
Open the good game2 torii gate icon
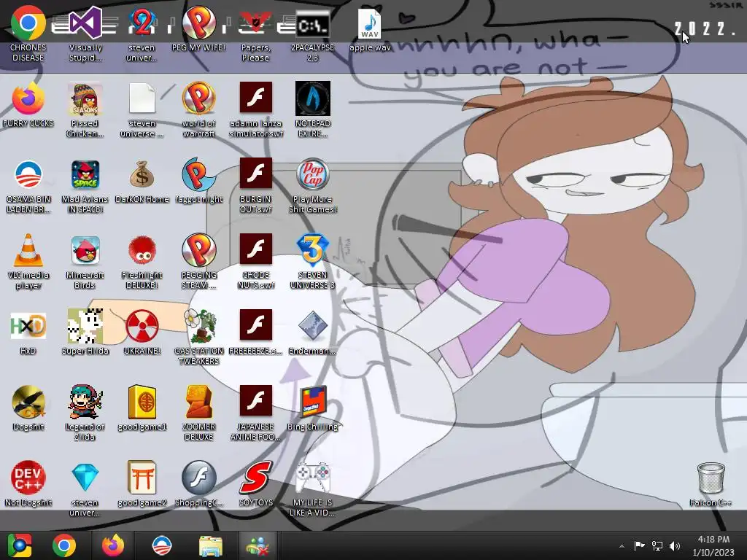(142, 484)
